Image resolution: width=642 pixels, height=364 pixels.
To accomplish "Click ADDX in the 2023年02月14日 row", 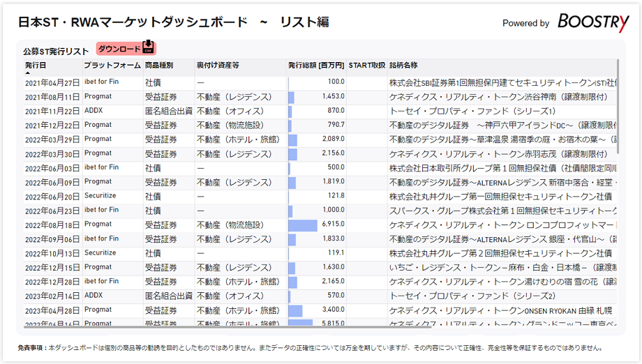I will click(x=94, y=295).
